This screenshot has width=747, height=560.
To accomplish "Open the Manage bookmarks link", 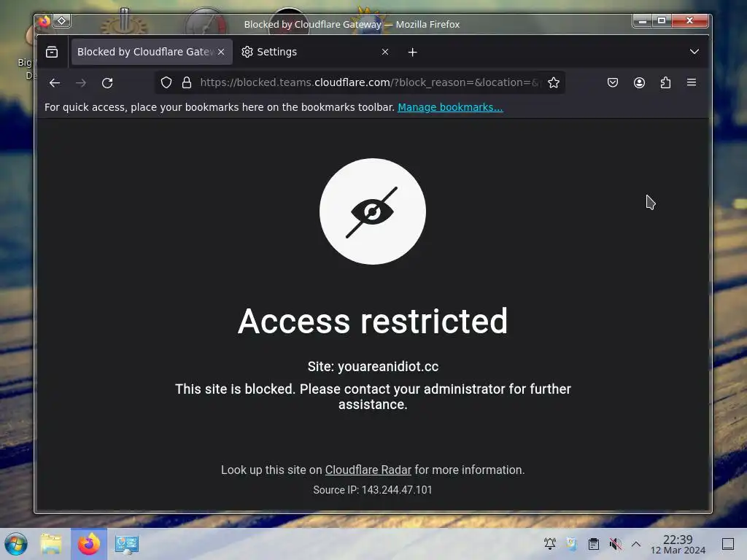I will coord(450,107).
